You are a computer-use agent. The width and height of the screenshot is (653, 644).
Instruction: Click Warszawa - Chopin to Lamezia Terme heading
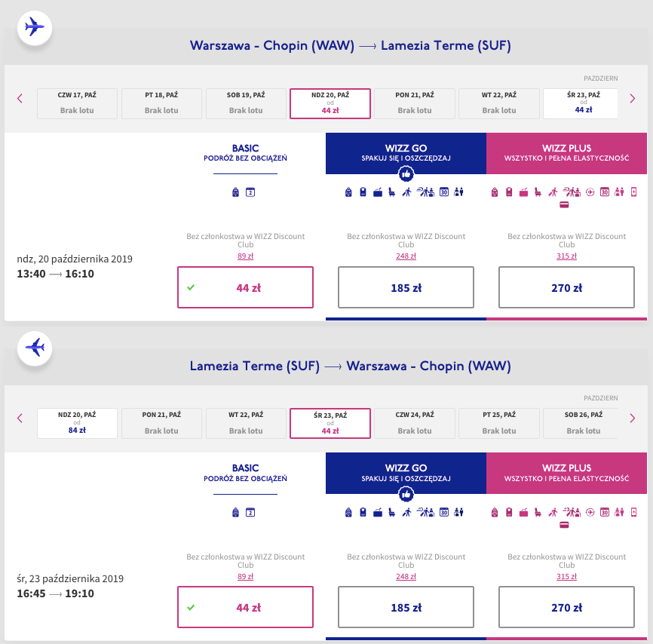tap(350, 45)
